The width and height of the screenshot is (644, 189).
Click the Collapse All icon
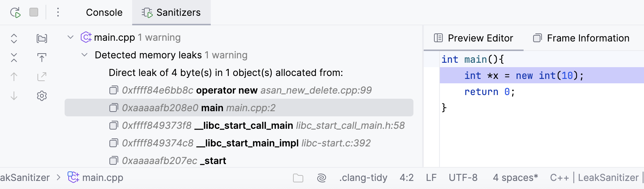(x=14, y=58)
